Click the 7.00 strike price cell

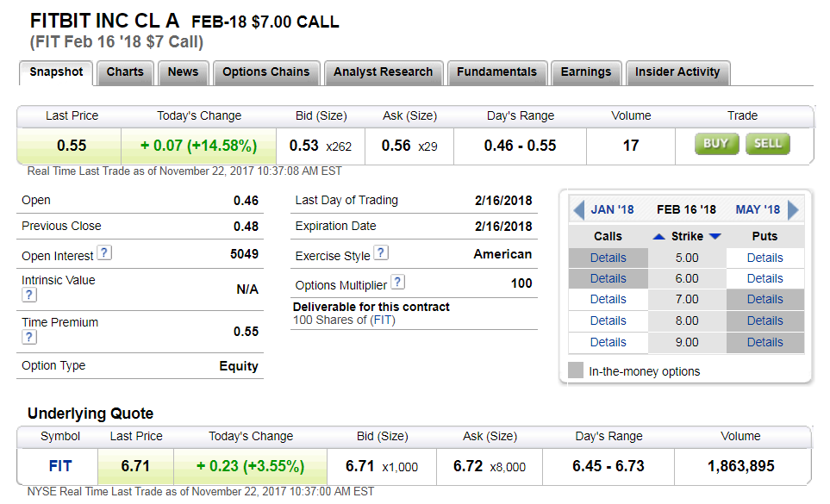pos(687,300)
